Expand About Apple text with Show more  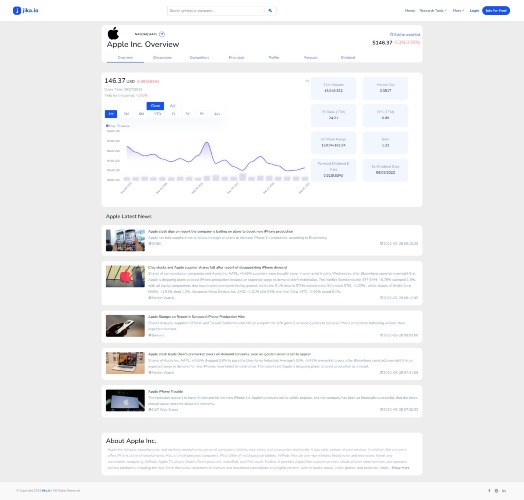[x=400, y=468]
